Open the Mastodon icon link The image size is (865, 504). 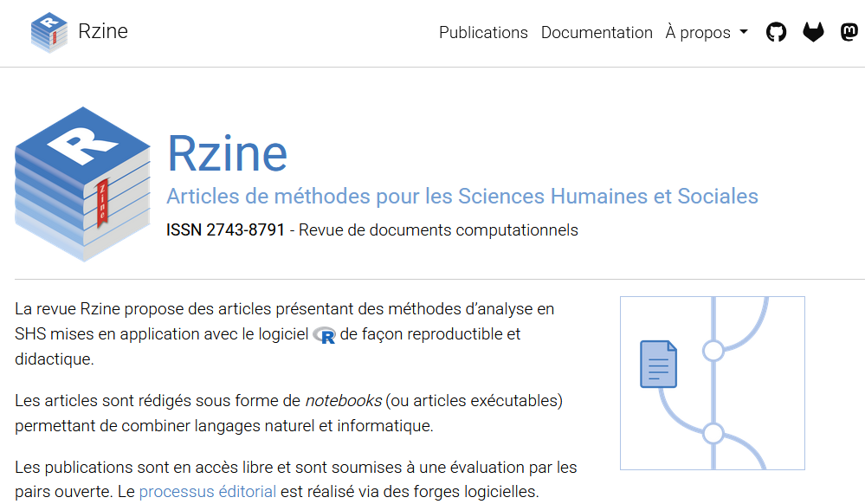click(x=849, y=33)
